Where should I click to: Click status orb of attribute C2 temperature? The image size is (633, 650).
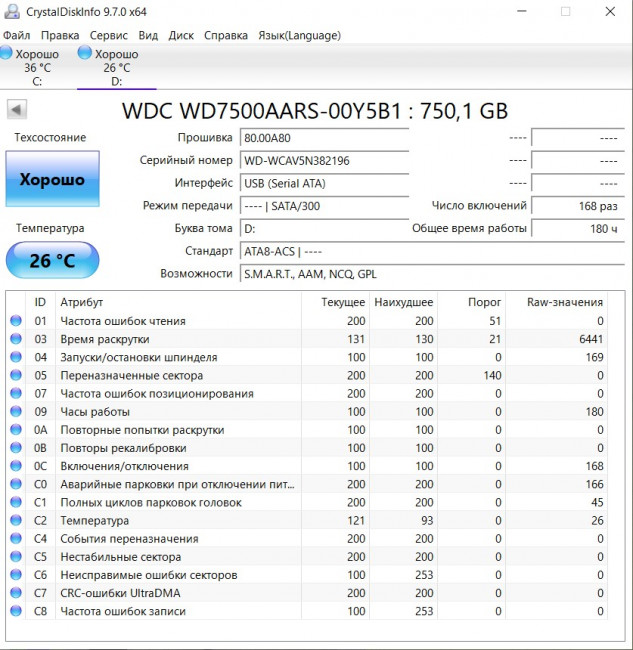pos(16,520)
